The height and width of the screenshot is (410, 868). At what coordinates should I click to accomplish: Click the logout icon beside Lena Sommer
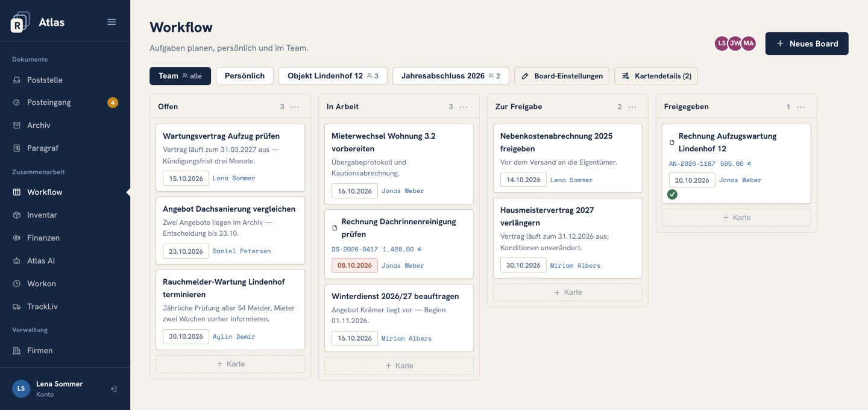click(x=113, y=389)
